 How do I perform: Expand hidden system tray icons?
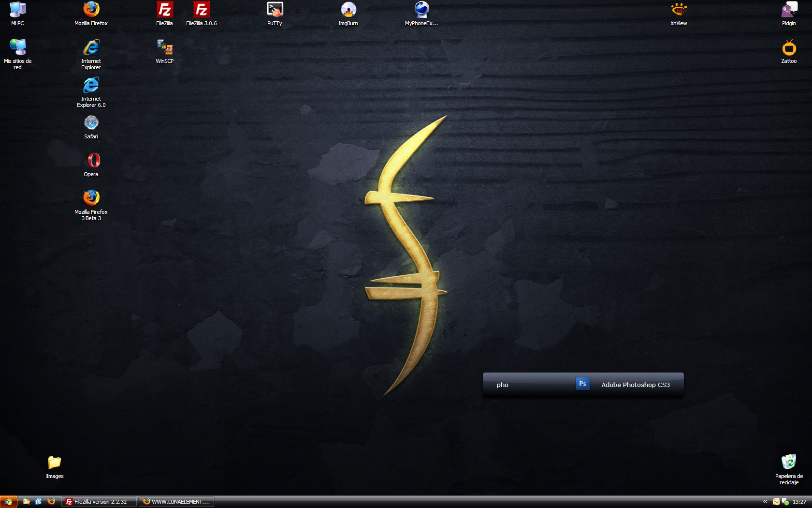click(765, 502)
